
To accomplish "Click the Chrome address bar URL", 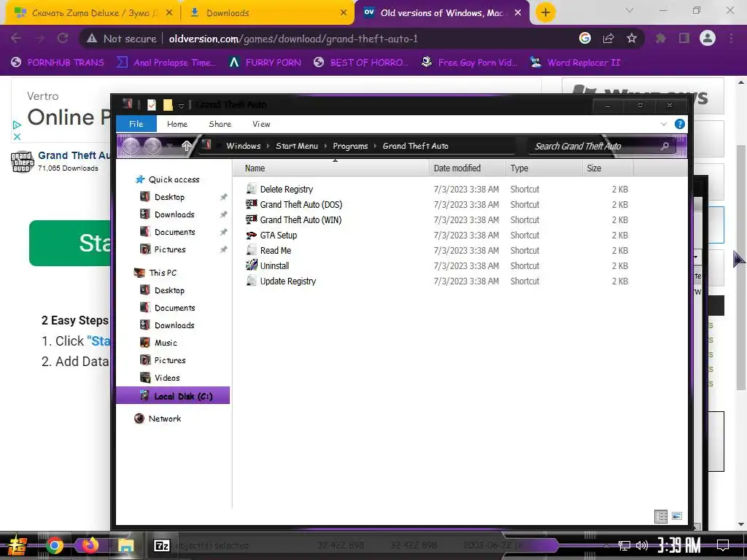I will tap(293, 39).
